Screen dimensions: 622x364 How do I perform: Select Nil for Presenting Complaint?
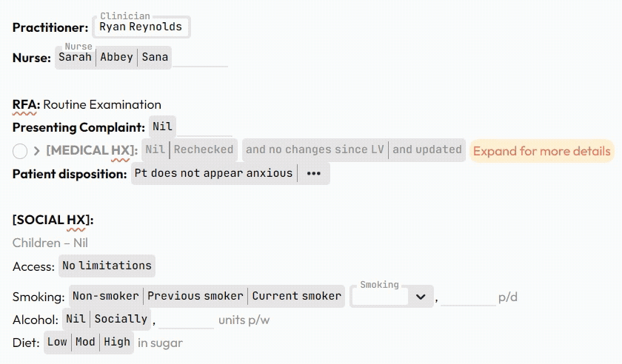pyautogui.click(x=162, y=127)
